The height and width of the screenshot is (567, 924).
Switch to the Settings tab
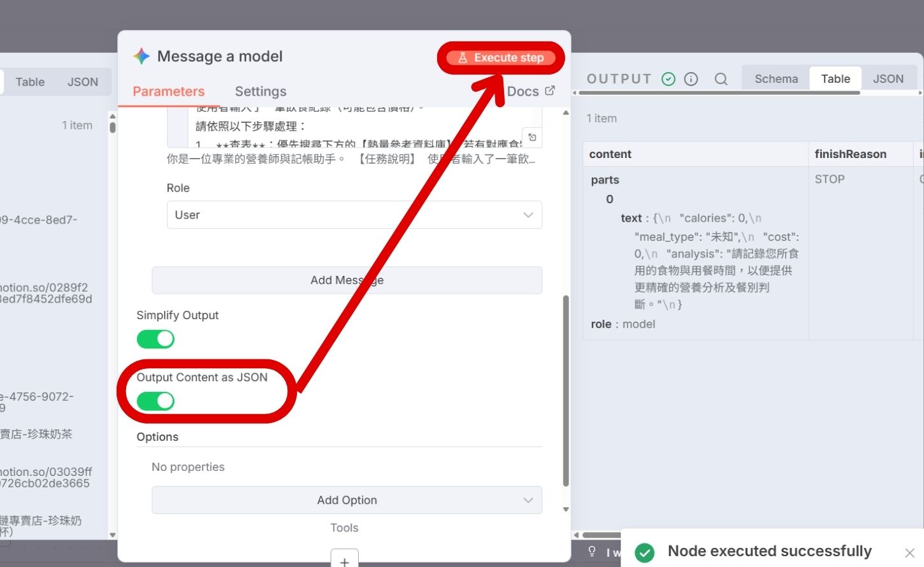click(261, 91)
